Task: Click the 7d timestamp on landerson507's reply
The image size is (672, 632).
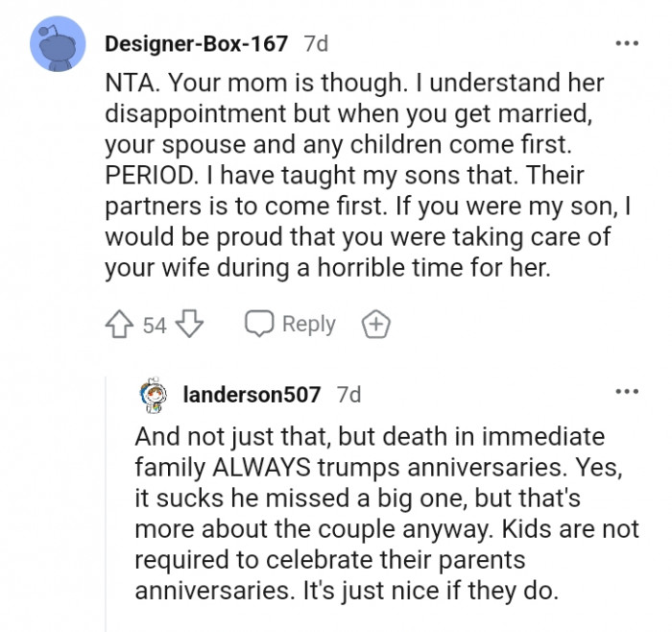Action: (x=348, y=395)
